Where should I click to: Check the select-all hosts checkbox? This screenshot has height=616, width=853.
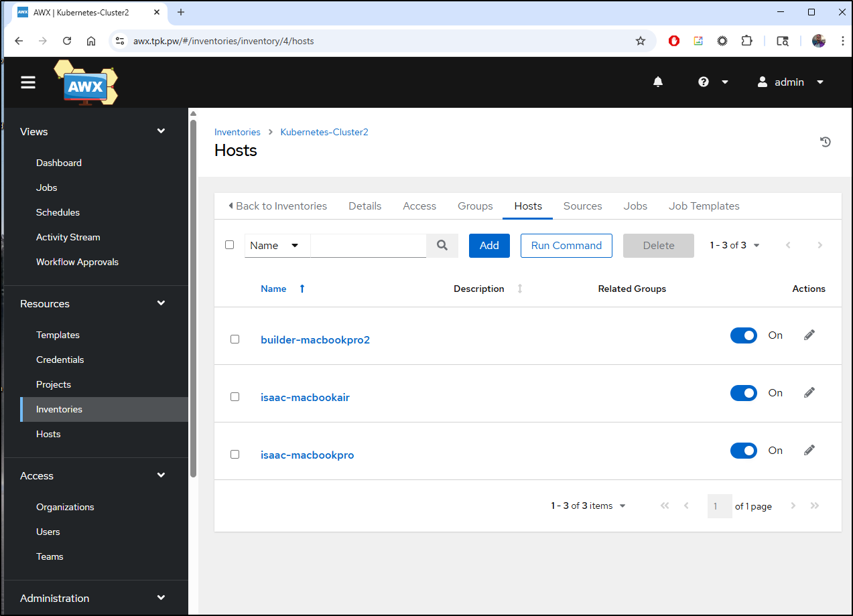(229, 245)
